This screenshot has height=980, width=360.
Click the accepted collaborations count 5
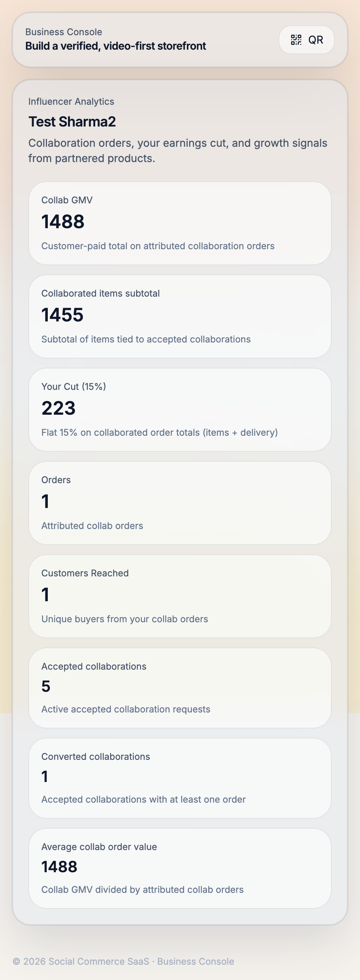click(x=46, y=686)
